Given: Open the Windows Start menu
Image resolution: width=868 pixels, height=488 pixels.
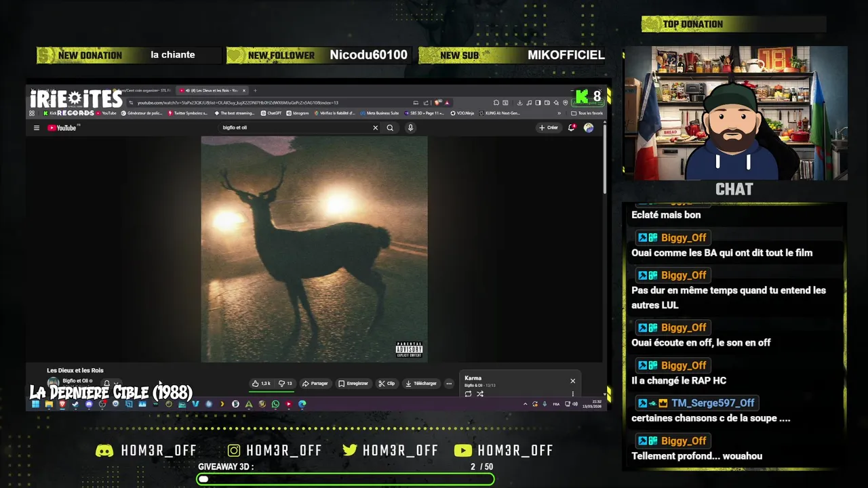Looking at the screenshot, I should (35, 404).
